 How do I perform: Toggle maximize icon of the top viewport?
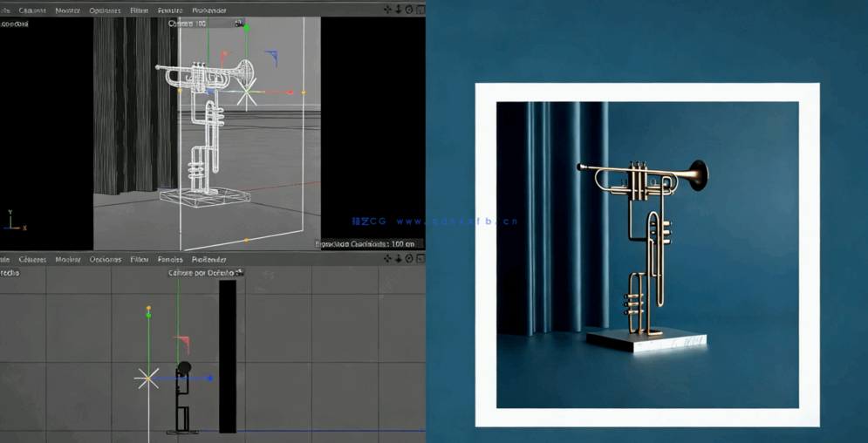click(420, 10)
